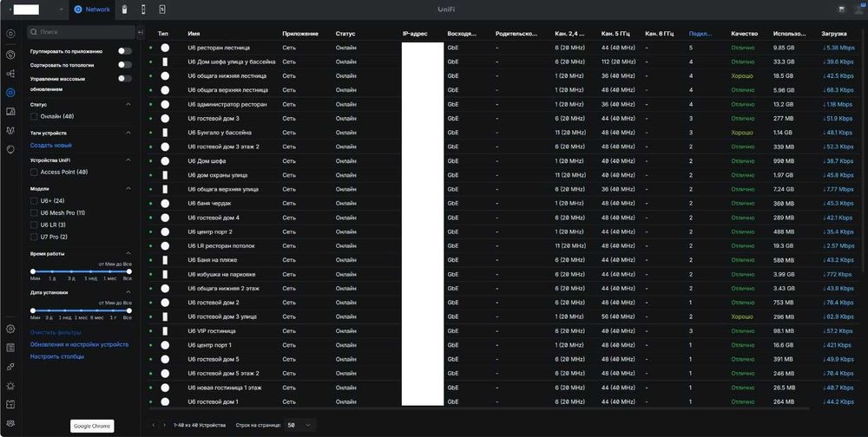Open the rows per page dropdown
The width and height of the screenshot is (868, 437).
point(299,426)
